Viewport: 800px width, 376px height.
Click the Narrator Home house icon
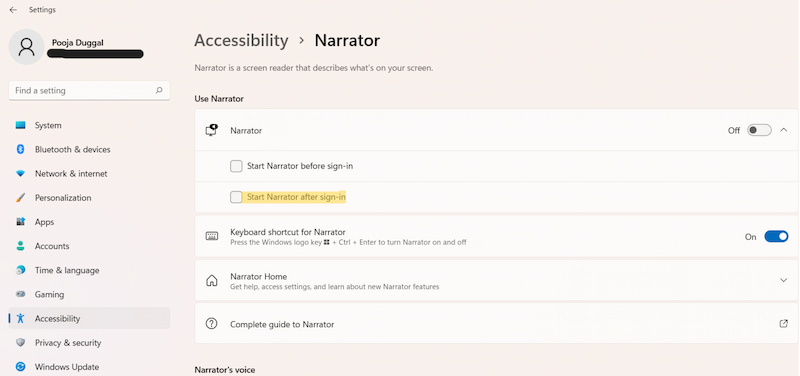tap(212, 281)
